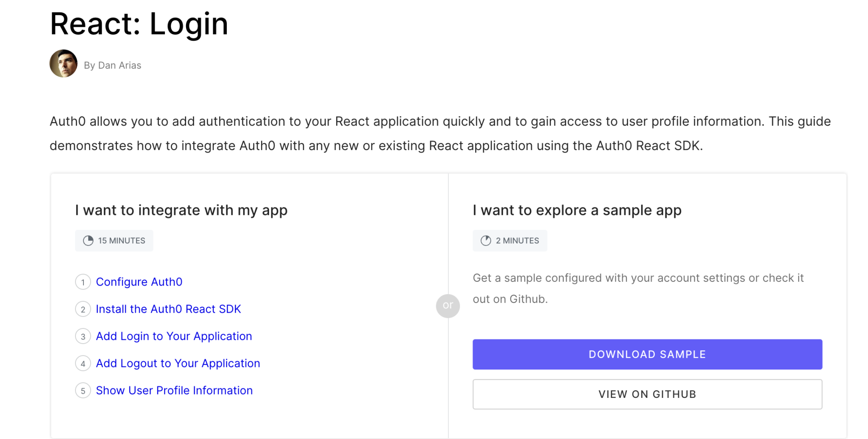Click the 15 MINUTES duration chip

114,240
